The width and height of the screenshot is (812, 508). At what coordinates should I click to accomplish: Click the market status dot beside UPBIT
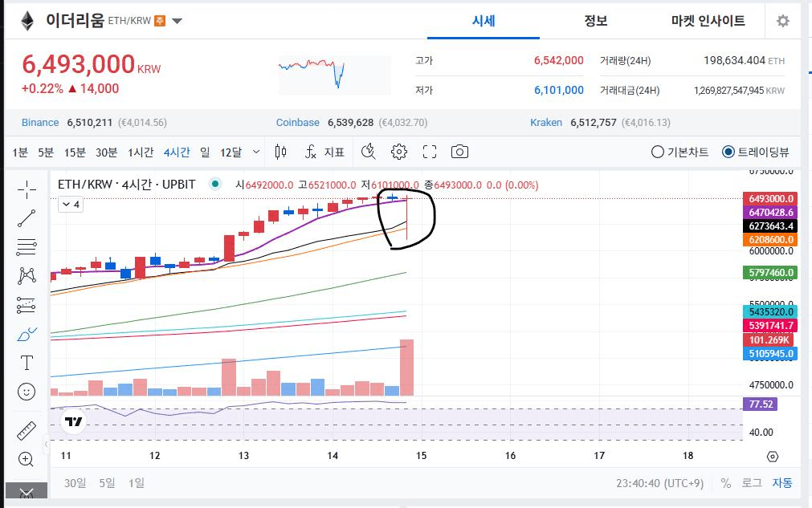point(215,184)
